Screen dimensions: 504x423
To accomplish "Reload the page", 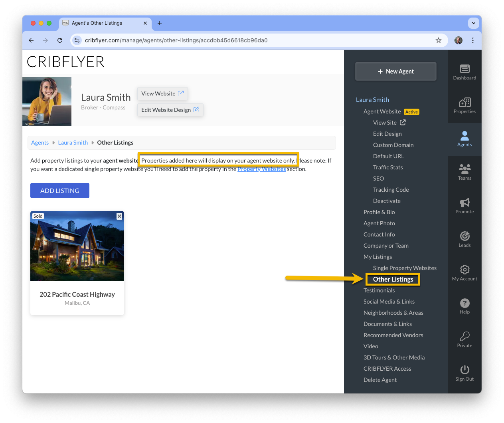I will point(60,40).
